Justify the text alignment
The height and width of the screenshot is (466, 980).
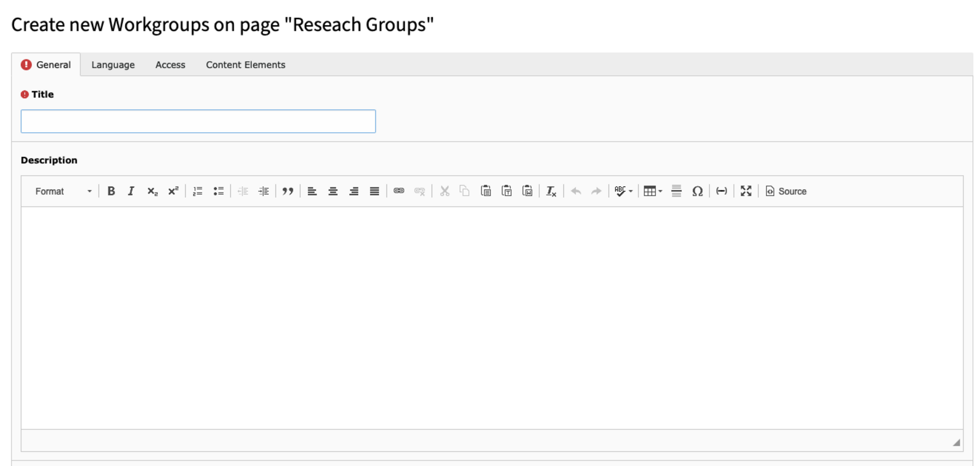coord(374,191)
